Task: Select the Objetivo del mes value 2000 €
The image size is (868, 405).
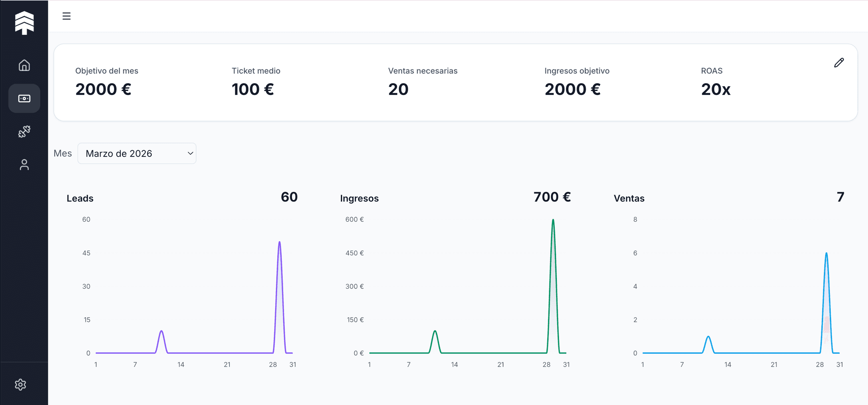Action: point(103,89)
